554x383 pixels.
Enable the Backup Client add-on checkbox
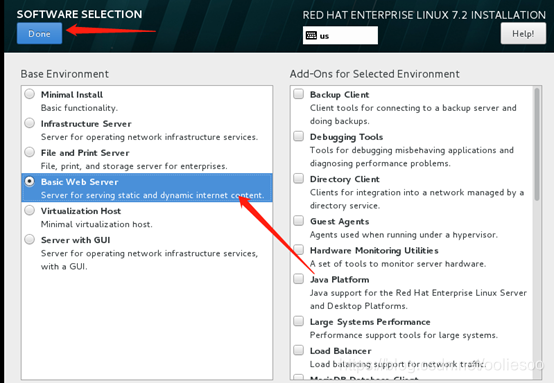pos(299,94)
